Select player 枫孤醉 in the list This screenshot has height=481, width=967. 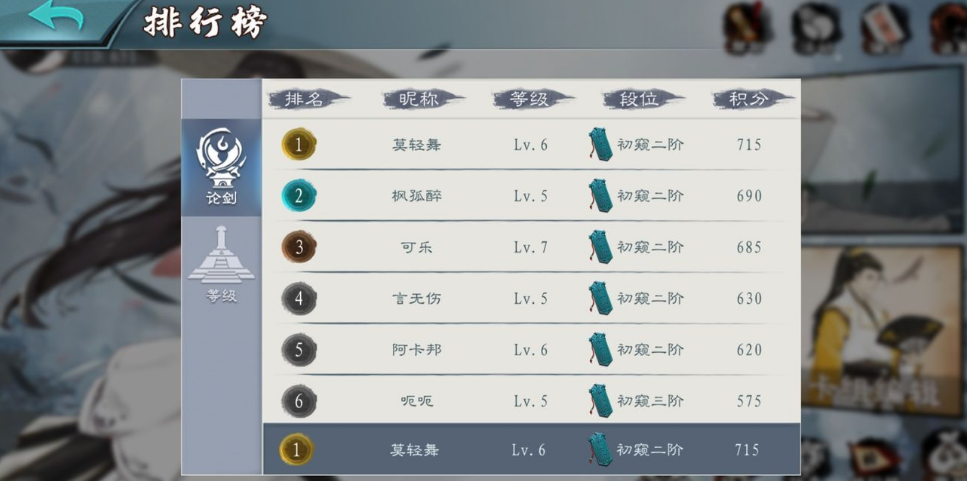click(416, 196)
